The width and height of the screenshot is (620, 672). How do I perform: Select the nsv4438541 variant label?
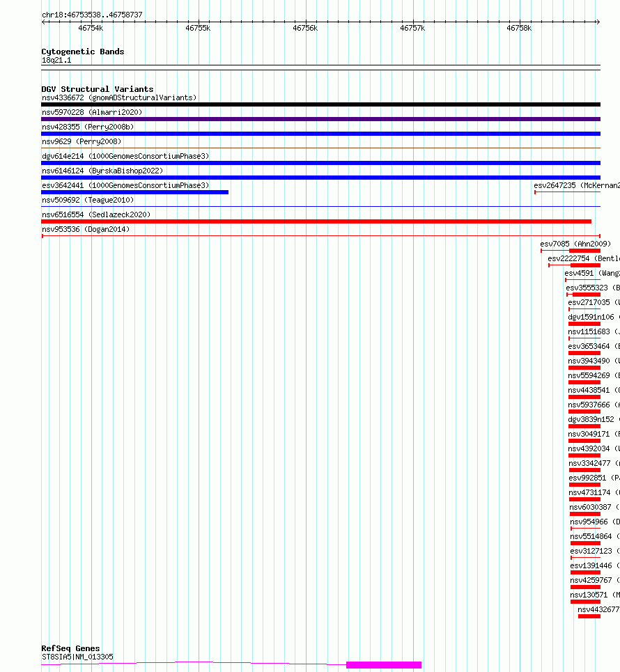click(x=594, y=390)
